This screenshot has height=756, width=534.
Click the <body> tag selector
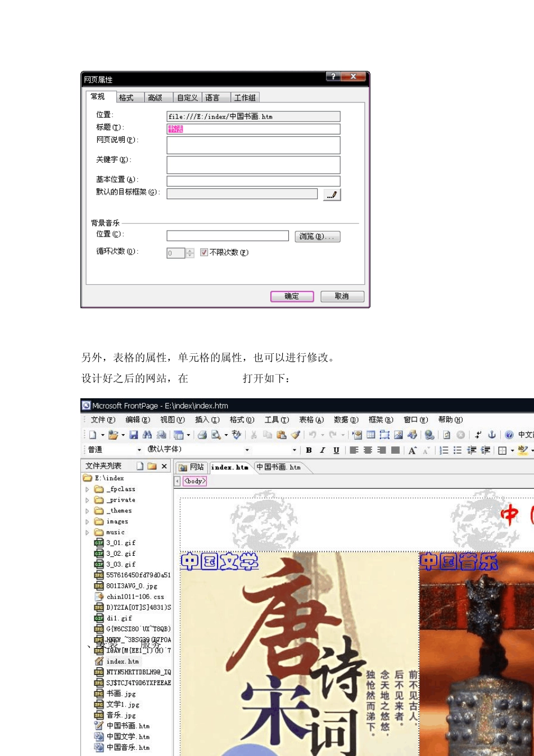click(x=195, y=481)
